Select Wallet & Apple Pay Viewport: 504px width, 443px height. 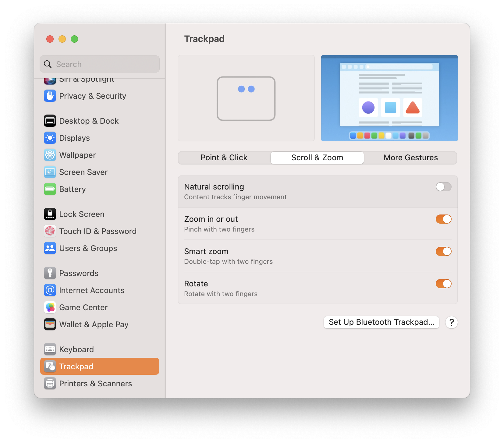click(94, 324)
